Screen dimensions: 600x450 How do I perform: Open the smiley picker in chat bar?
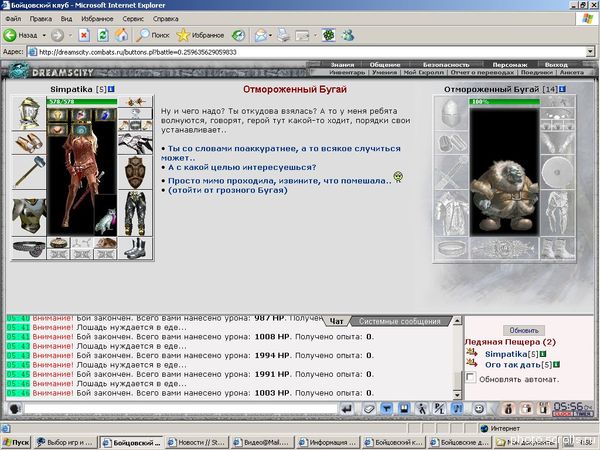tap(478, 409)
